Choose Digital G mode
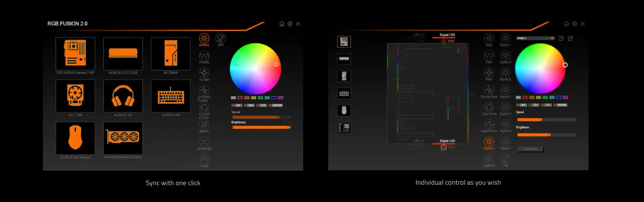The height and width of the screenshot is (202, 644). tap(505, 108)
